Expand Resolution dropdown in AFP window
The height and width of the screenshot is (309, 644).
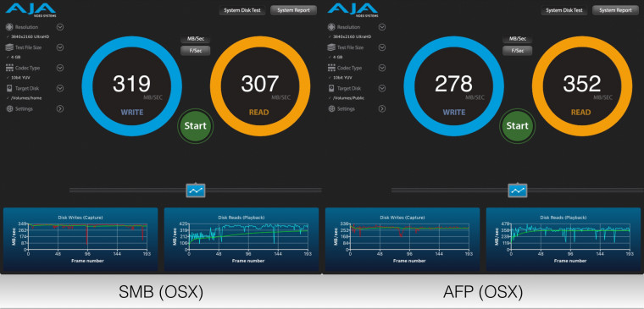point(382,27)
